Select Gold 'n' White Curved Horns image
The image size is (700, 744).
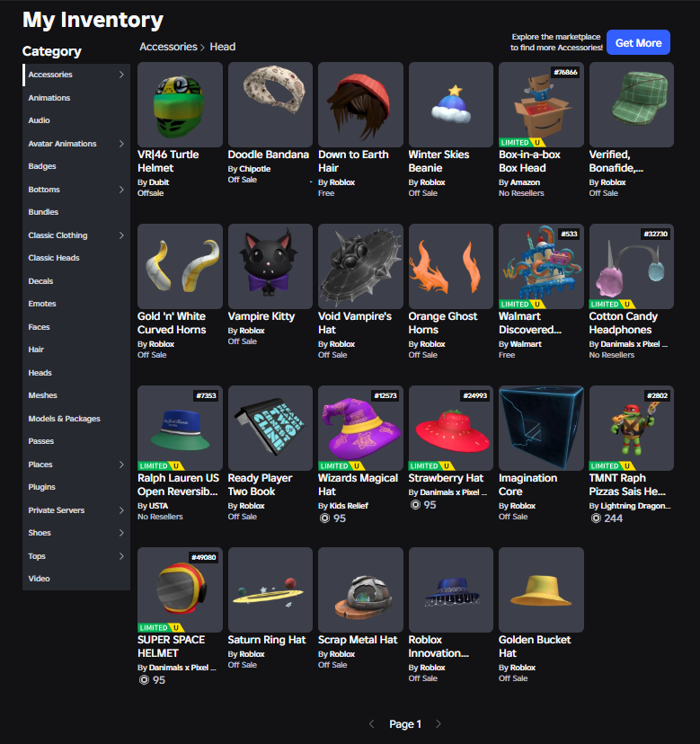click(180, 266)
